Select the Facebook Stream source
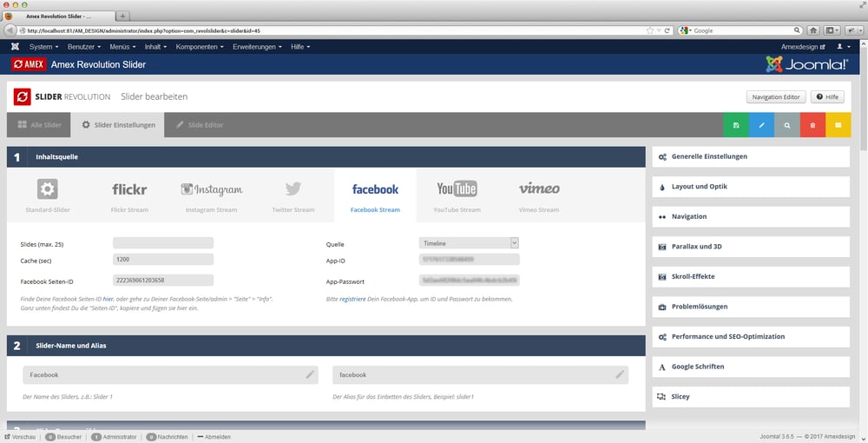This screenshot has width=868, height=443. [375, 195]
